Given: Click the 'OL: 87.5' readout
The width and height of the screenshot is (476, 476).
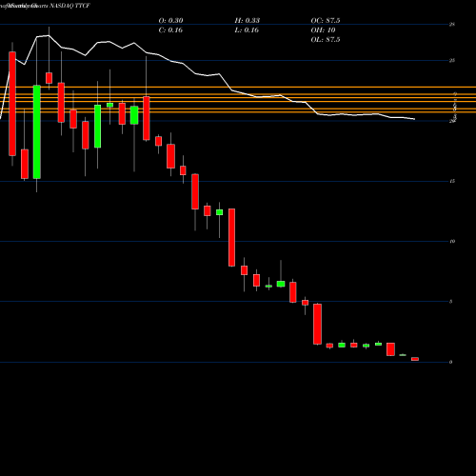Looking at the screenshot, I should [326, 40].
